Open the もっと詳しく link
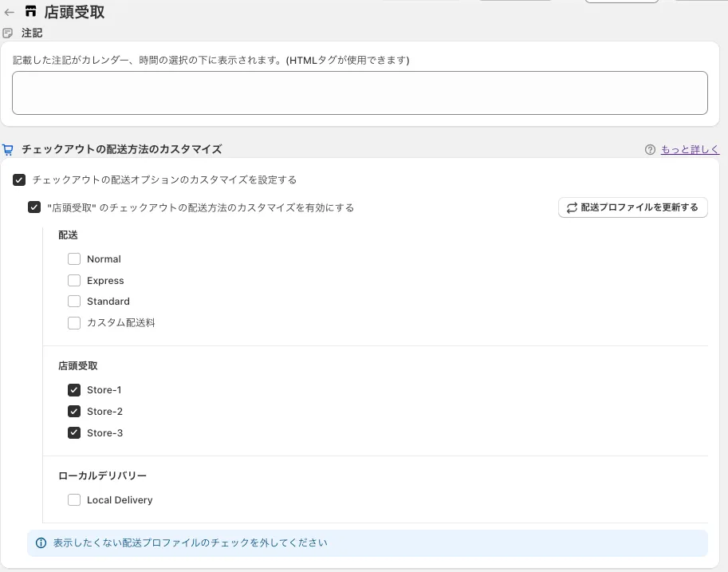The height and width of the screenshot is (572, 728). [x=690, y=149]
